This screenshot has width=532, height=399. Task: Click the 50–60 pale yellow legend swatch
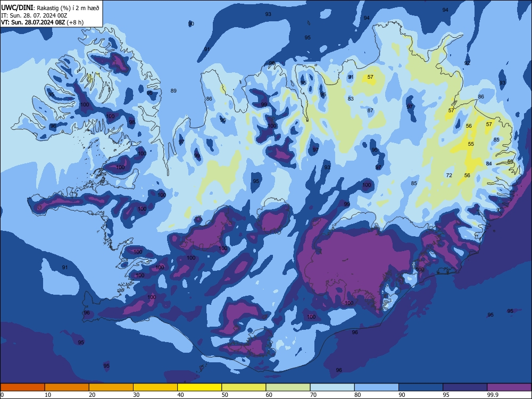coord(244,387)
